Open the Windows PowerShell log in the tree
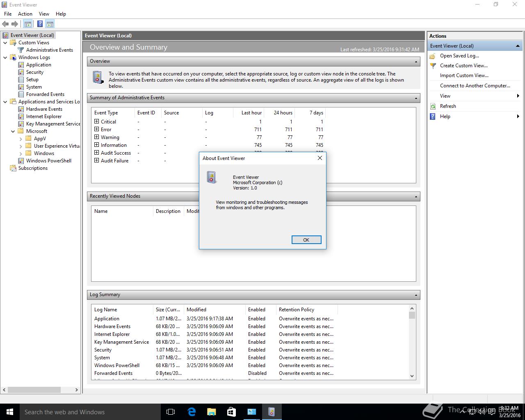The height and width of the screenshot is (420, 525). [x=49, y=161]
